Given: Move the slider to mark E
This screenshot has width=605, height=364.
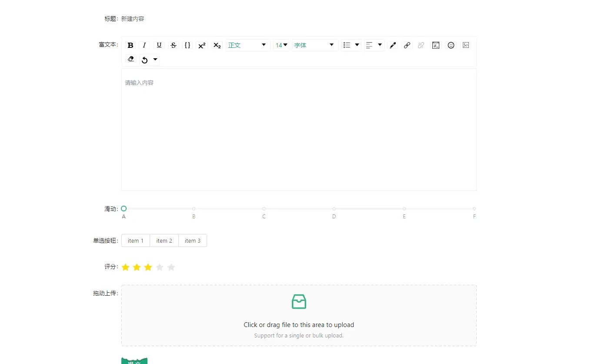Looking at the screenshot, I should (x=404, y=209).
